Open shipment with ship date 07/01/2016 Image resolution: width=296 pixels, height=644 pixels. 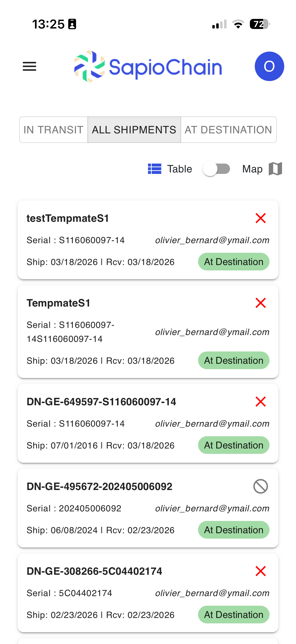[x=101, y=402]
